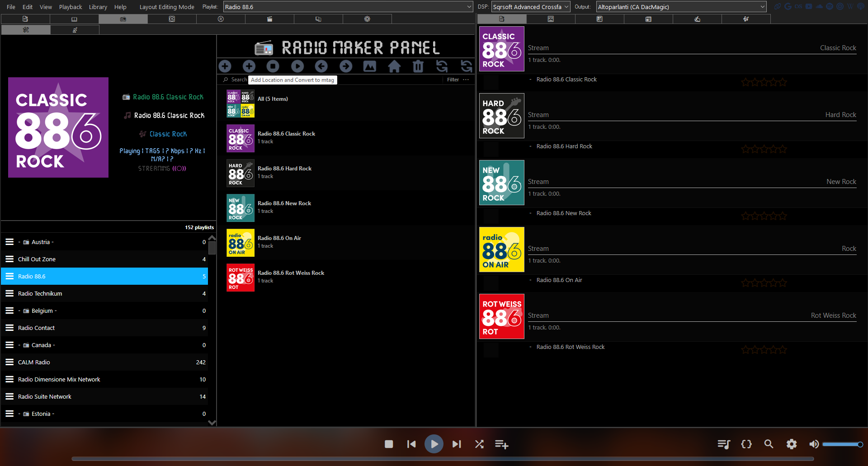Select the satellite dish icon sub-tab
The width and height of the screenshot is (868, 466).
[x=75, y=30]
